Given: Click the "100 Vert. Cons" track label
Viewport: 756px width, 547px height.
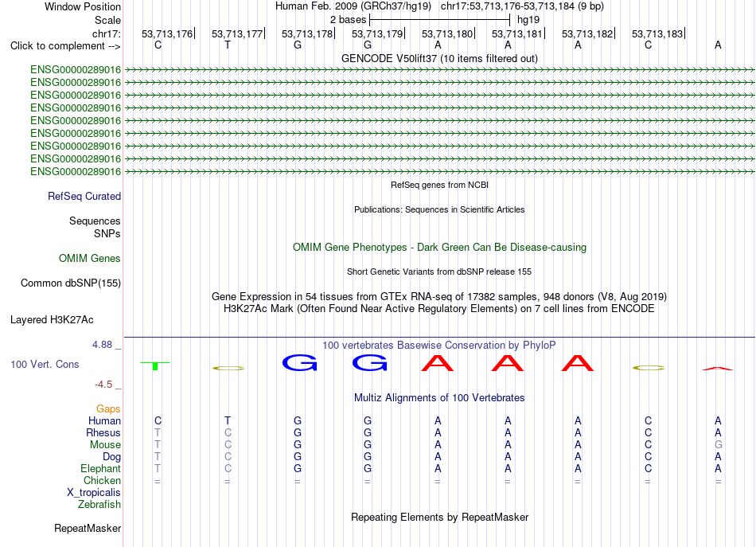Looking at the screenshot, I should (x=45, y=364).
